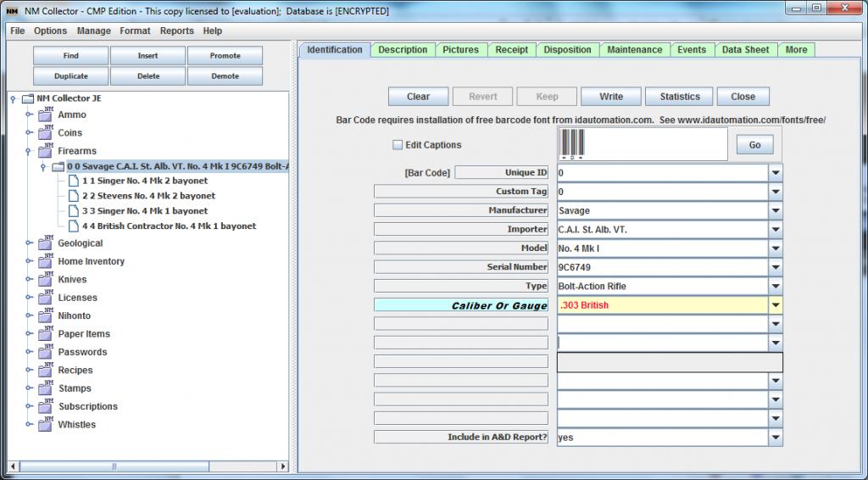Click document icon for Singer No. 4 Mk 1 bayonet
This screenshot has height=480, width=868.
coord(74,211)
